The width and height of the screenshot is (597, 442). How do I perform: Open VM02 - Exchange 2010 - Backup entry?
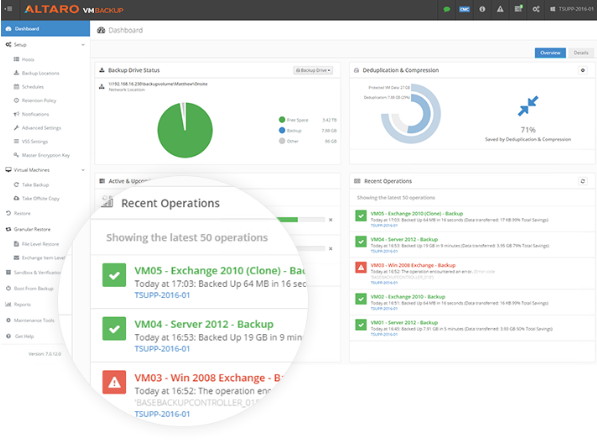pos(408,297)
